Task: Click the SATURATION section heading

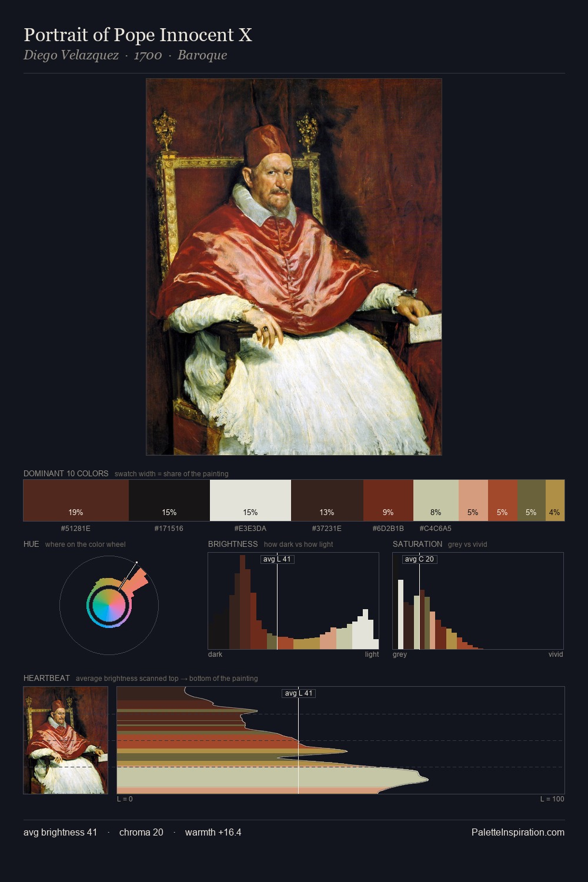Action: tap(417, 544)
